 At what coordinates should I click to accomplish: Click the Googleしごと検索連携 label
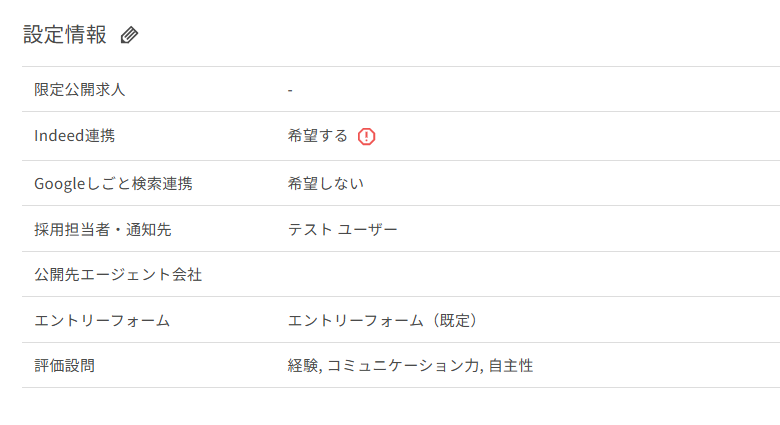(113, 183)
